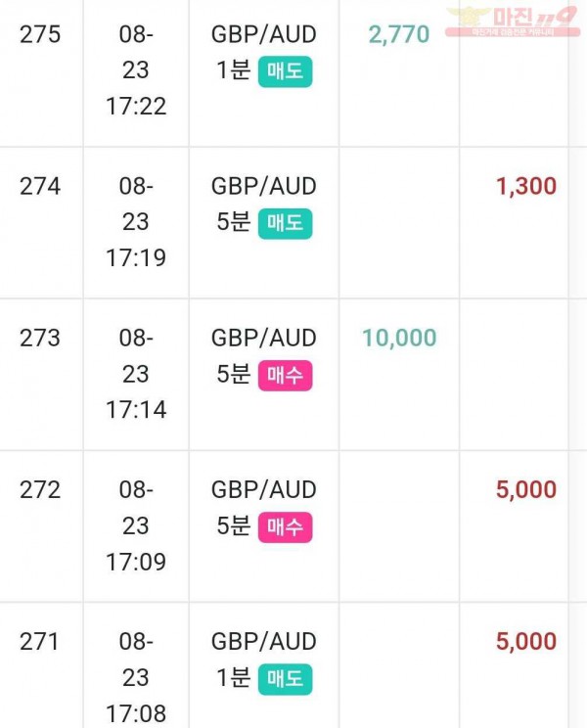Click the 매도 badge in row 271

[x=285, y=679]
